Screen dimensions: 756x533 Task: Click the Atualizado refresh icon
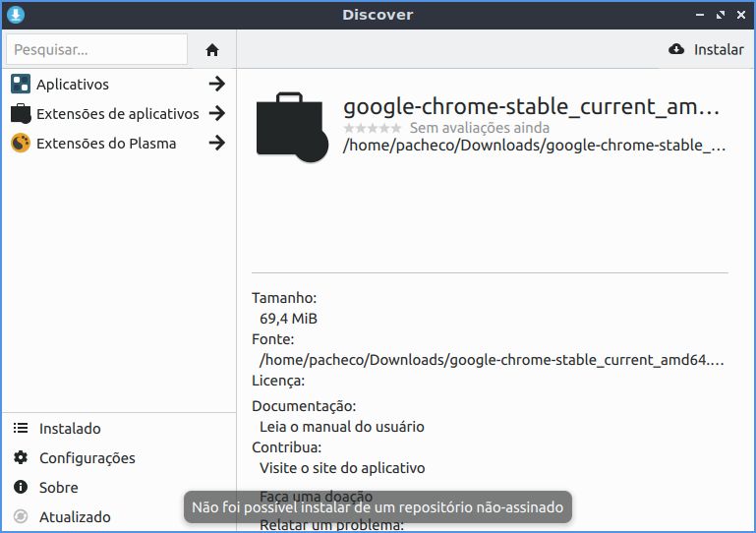(x=21, y=516)
